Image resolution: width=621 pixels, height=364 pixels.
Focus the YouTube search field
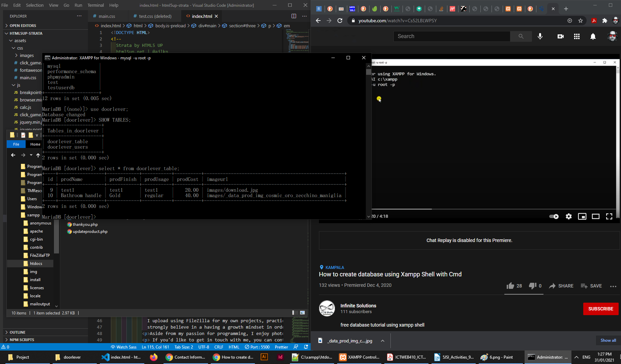[x=452, y=36]
